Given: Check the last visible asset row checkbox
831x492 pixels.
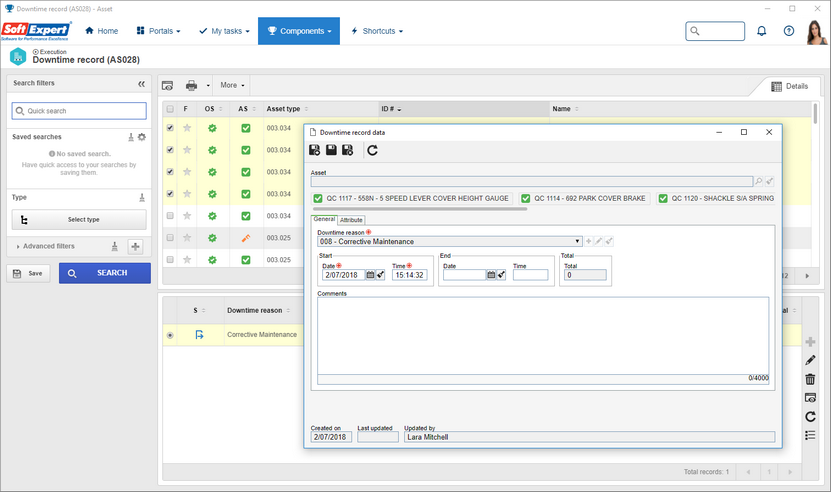Looking at the screenshot, I should click(170, 260).
